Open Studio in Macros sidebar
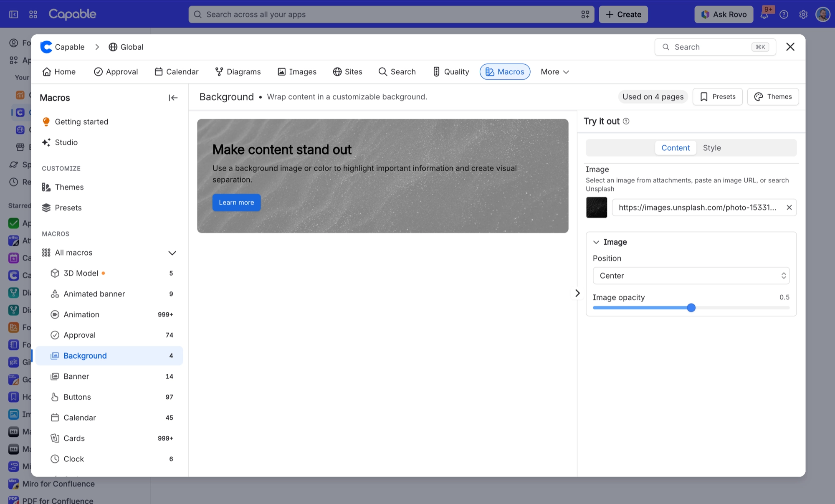 point(109,142)
